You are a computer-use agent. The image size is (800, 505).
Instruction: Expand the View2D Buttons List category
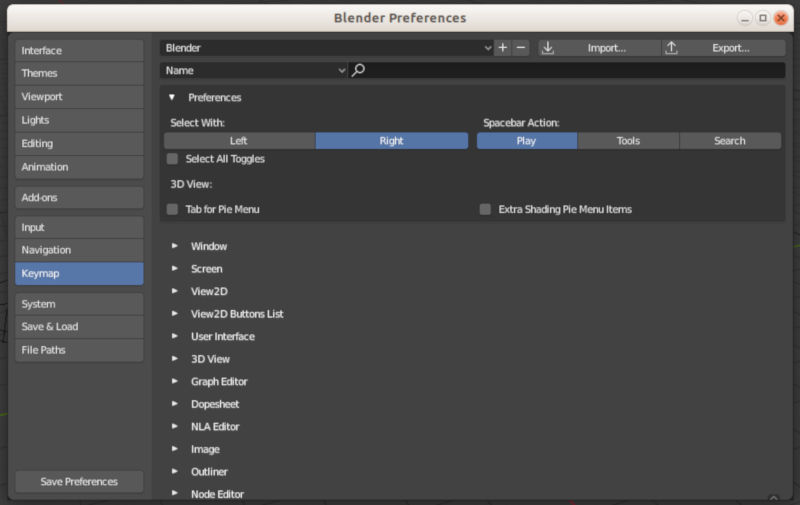174,313
